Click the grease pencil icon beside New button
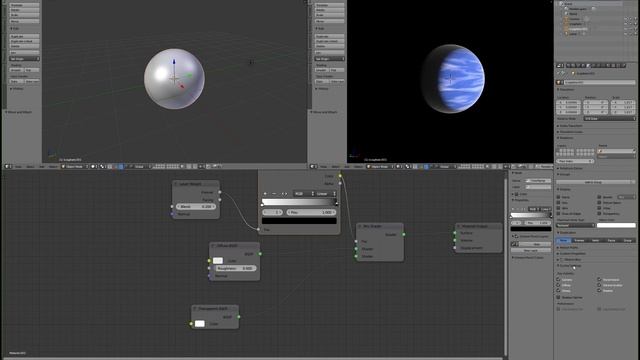Screen dimensions: 640x360 515,244
